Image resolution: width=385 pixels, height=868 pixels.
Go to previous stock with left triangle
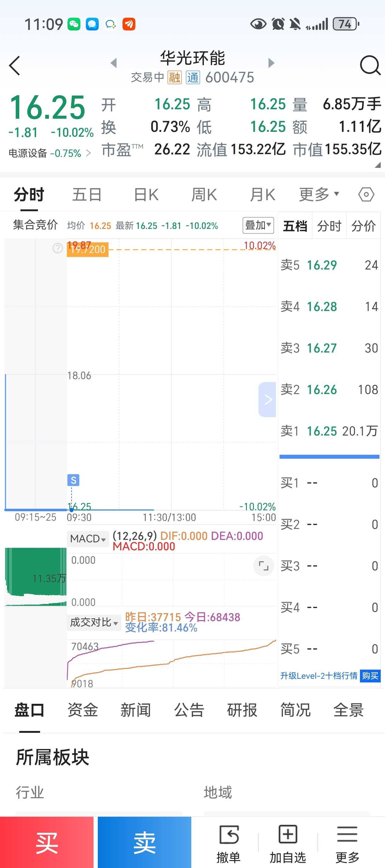point(114,63)
